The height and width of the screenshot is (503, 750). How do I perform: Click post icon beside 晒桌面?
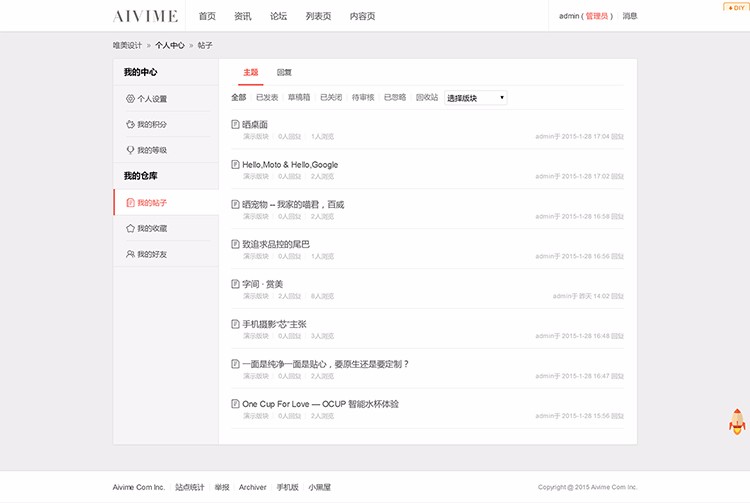[x=235, y=124]
